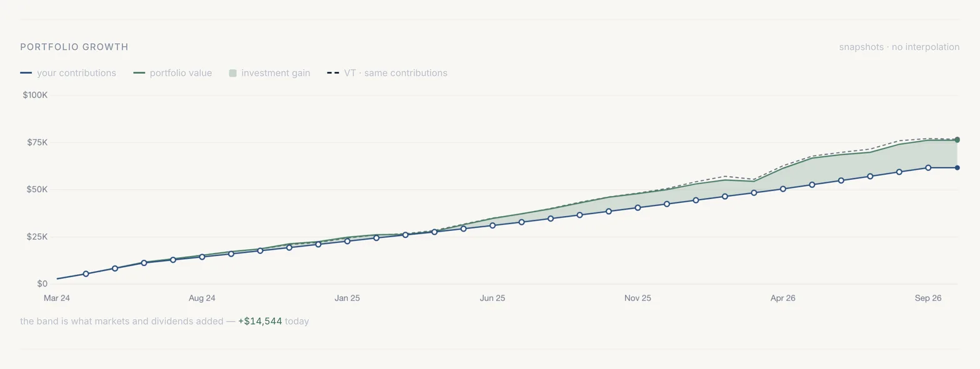Click the contributions marker above Jan 25

[347, 241]
